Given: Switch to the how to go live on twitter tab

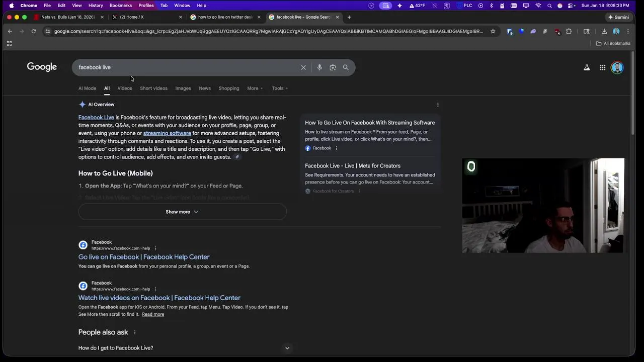Looking at the screenshot, I should (x=225, y=17).
